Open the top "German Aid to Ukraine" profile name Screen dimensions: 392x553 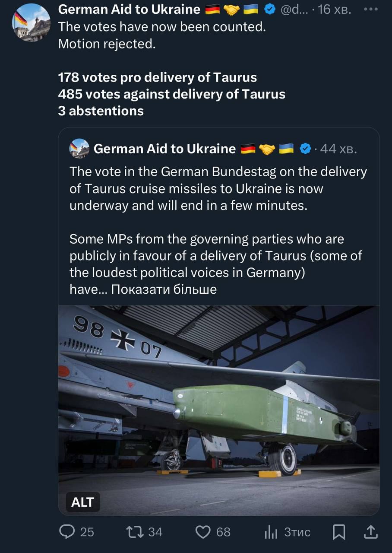click(x=129, y=9)
